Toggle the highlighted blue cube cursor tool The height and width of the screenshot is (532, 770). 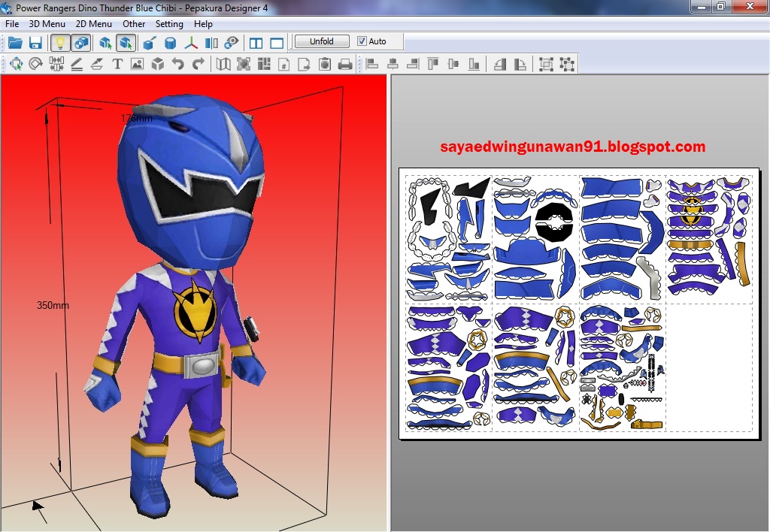pos(126,43)
